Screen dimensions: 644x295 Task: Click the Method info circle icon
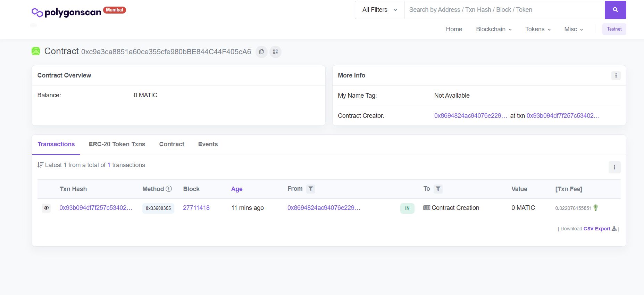pyautogui.click(x=169, y=189)
